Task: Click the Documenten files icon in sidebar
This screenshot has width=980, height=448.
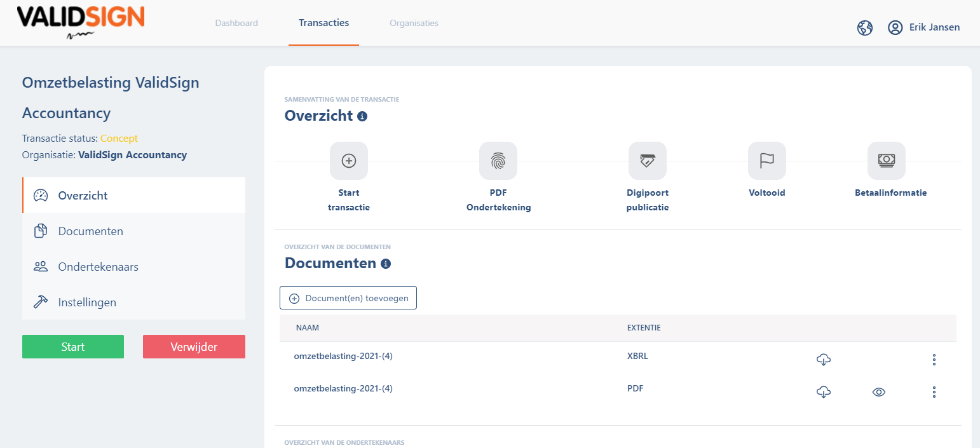Action: [x=41, y=231]
